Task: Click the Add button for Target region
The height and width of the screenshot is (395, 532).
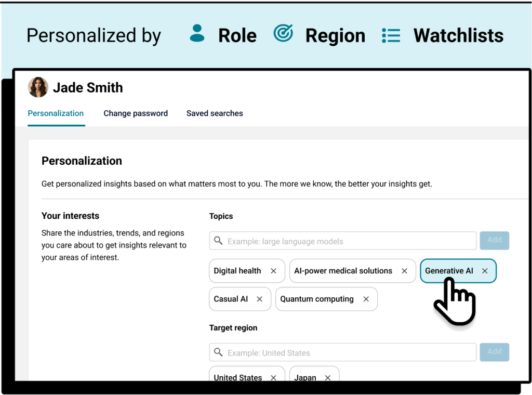Action: 494,352
